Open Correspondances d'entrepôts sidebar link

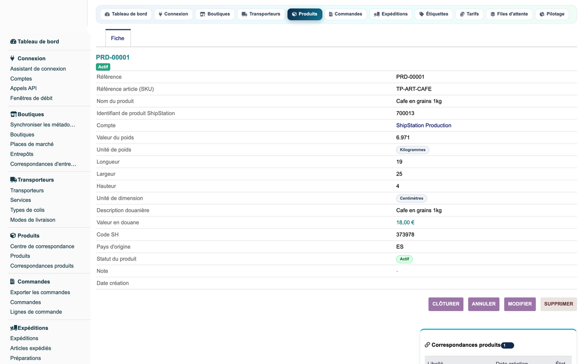pos(43,164)
